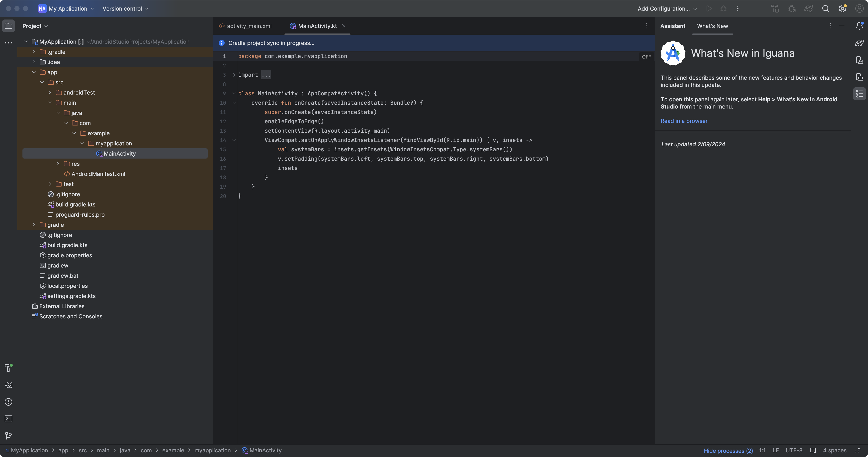Expand the res folder
This screenshot has height=457, width=868.
pyautogui.click(x=58, y=164)
